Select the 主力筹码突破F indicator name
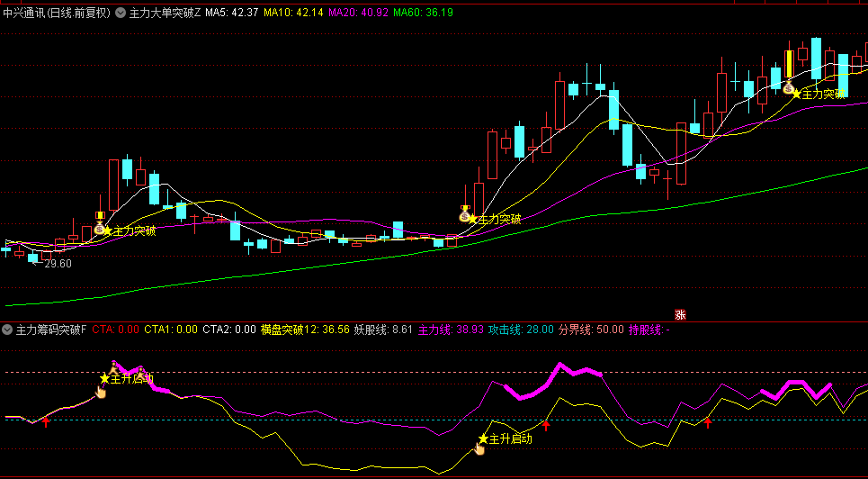This screenshot has height=479, width=868. pyautogui.click(x=51, y=330)
